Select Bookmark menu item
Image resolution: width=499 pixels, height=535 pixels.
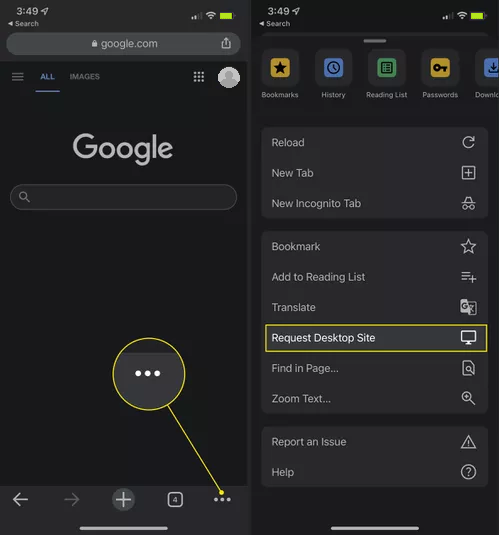pyautogui.click(x=375, y=246)
